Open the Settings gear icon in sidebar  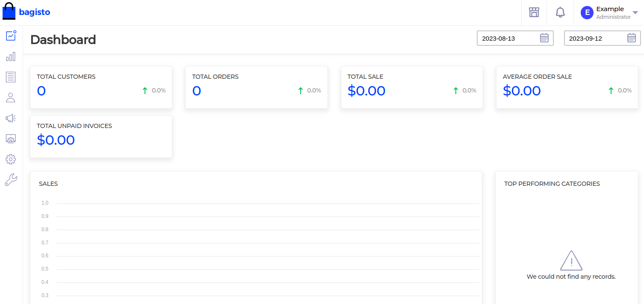[x=11, y=159]
